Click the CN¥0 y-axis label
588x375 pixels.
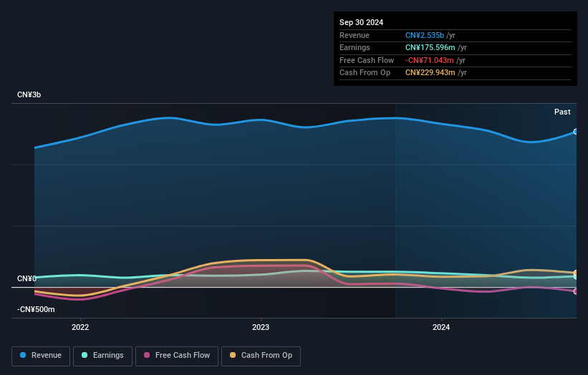tap(26, 278)
